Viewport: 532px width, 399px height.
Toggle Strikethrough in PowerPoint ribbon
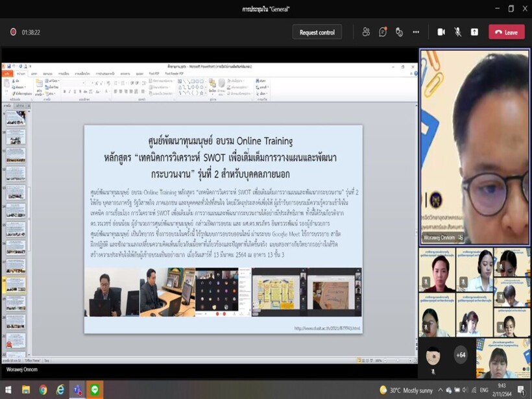point(86,91)
